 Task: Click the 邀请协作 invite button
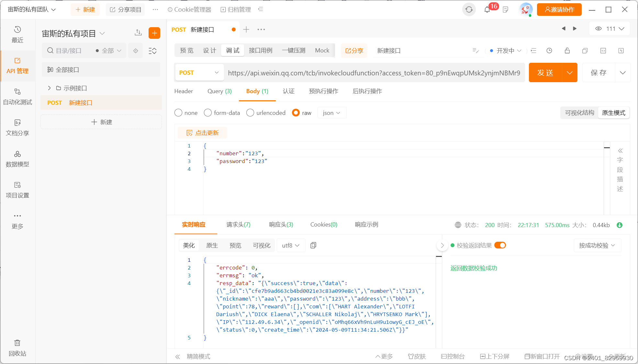point(559,10)
